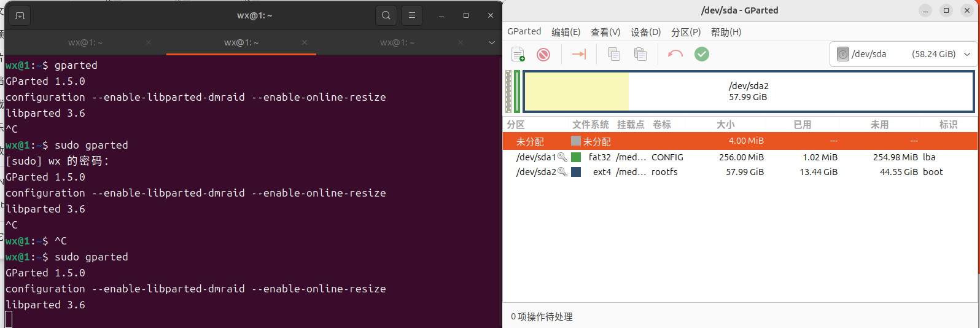Click the CONFIG label cell

point(667,157)
